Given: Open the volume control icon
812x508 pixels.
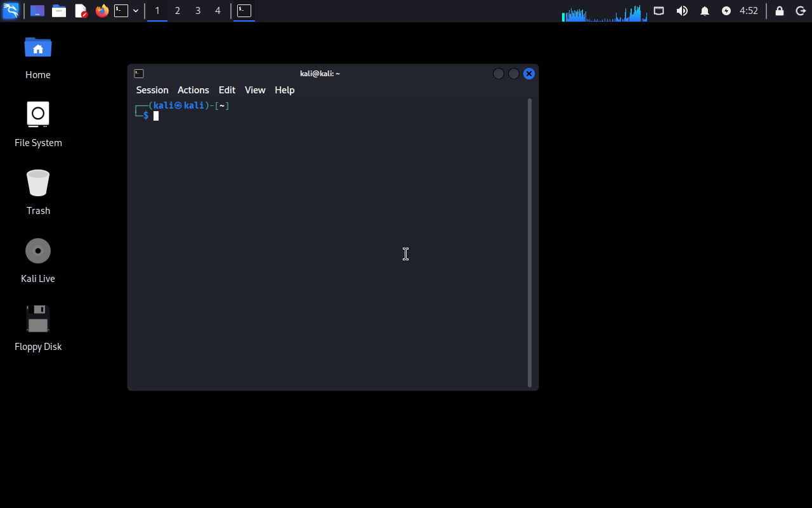Looking at the screenshot, I should 682,11.
